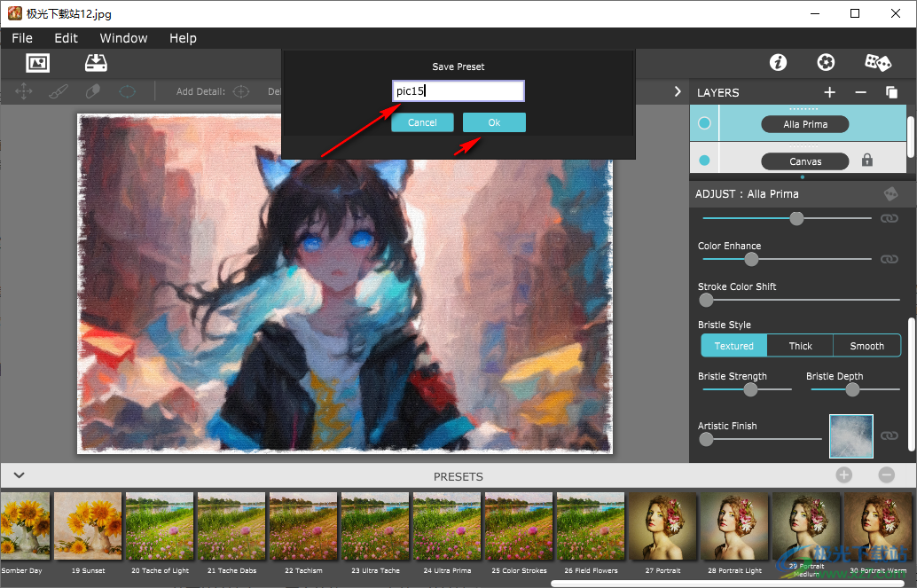Toggle visibility of the Alla Prima layer
The height and width of the screenshot is (588, 917).
[703, 123]
